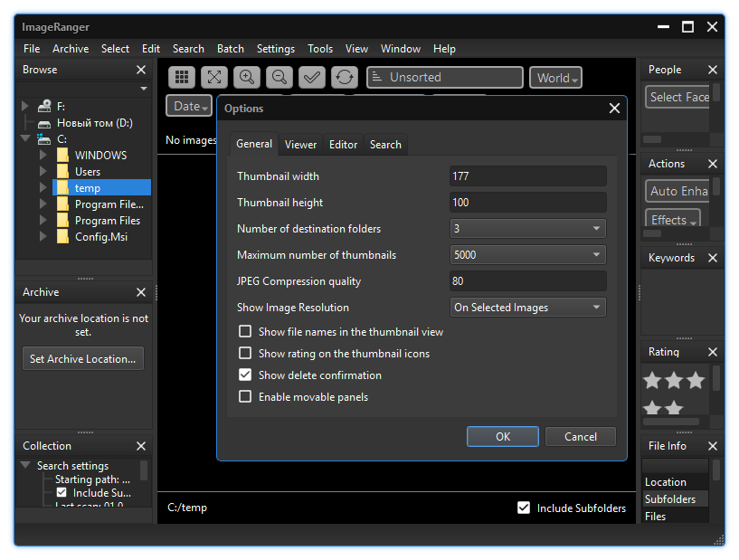739x560 pixels.
Task: Open Show Image Resolution dropdown
Action: tap(527, 308)
